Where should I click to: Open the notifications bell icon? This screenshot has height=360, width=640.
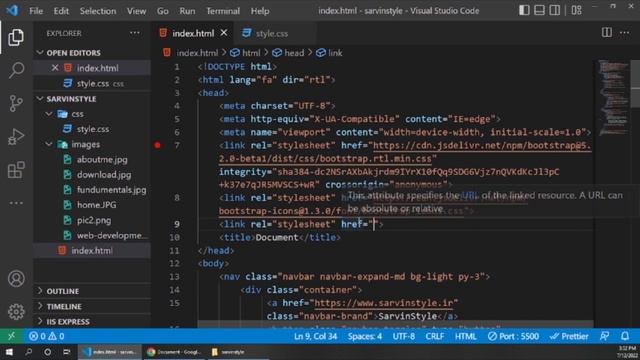[624, 336]
